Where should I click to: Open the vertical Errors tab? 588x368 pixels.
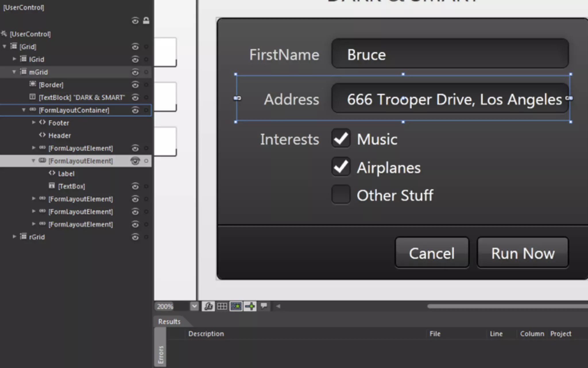pyautogui.click(x=160, y=354)
